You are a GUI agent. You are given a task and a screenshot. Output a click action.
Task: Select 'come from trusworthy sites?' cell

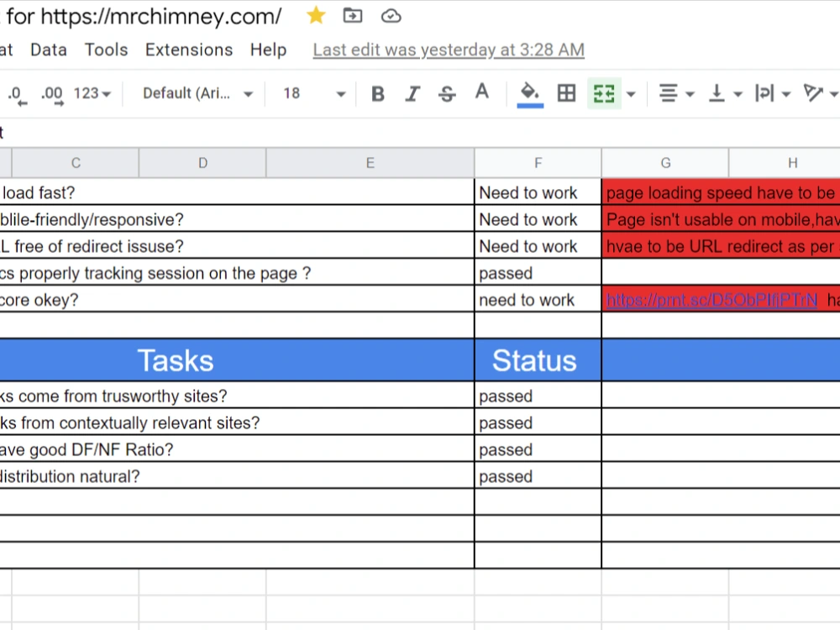[x=237, y=396]
